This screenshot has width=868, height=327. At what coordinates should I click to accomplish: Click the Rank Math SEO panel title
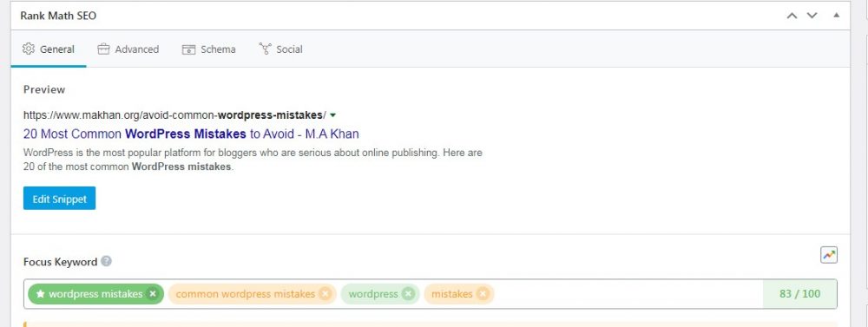click(x=58, y=16)
